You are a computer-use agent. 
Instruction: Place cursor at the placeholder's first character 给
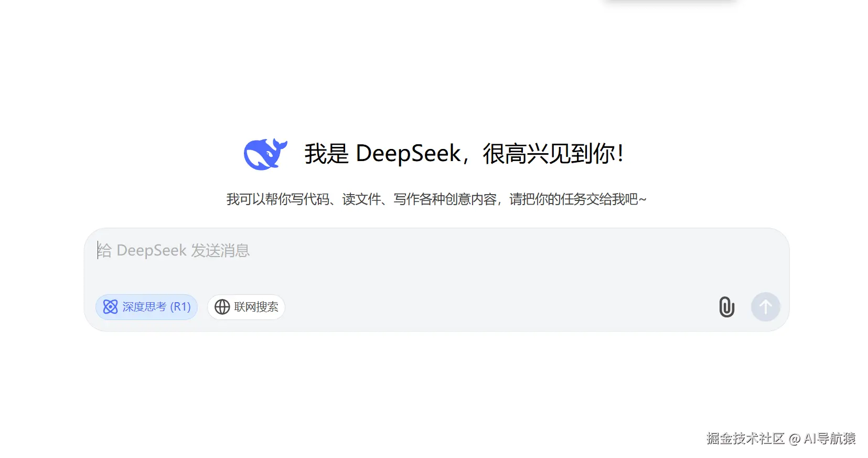coord(104,251)
